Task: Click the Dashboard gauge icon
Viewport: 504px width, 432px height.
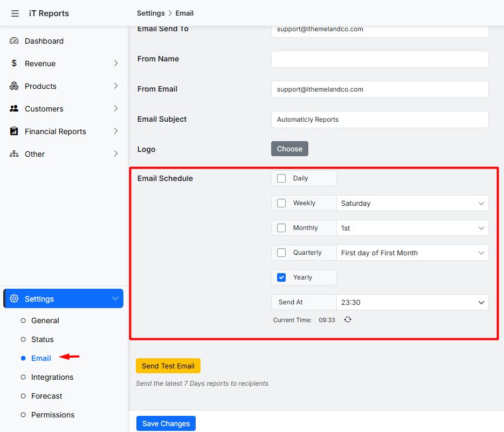Action: (x=14, y=41)
